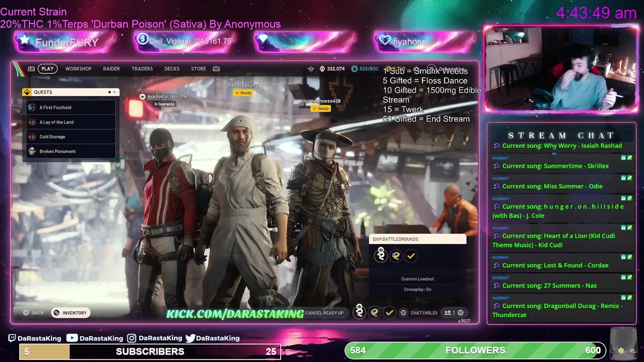
Task: Click the RB bumper icon
Action: pyautogui.click(x=216, y=69)
